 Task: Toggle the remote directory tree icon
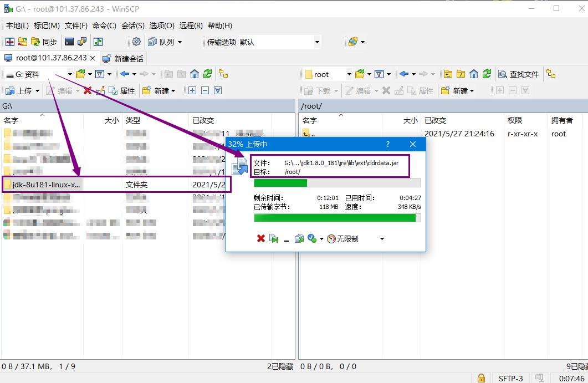pos(551,74)
